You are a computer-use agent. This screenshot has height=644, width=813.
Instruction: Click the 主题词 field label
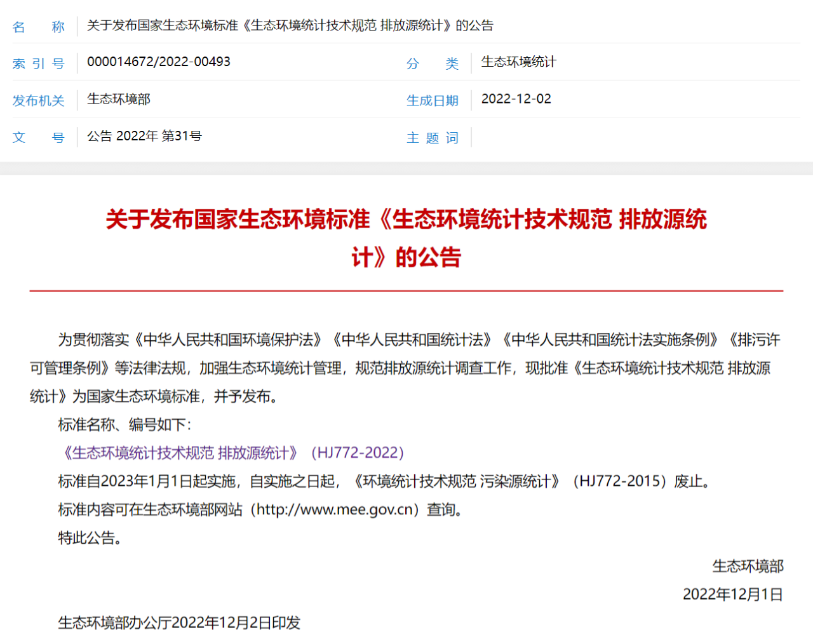432,138
